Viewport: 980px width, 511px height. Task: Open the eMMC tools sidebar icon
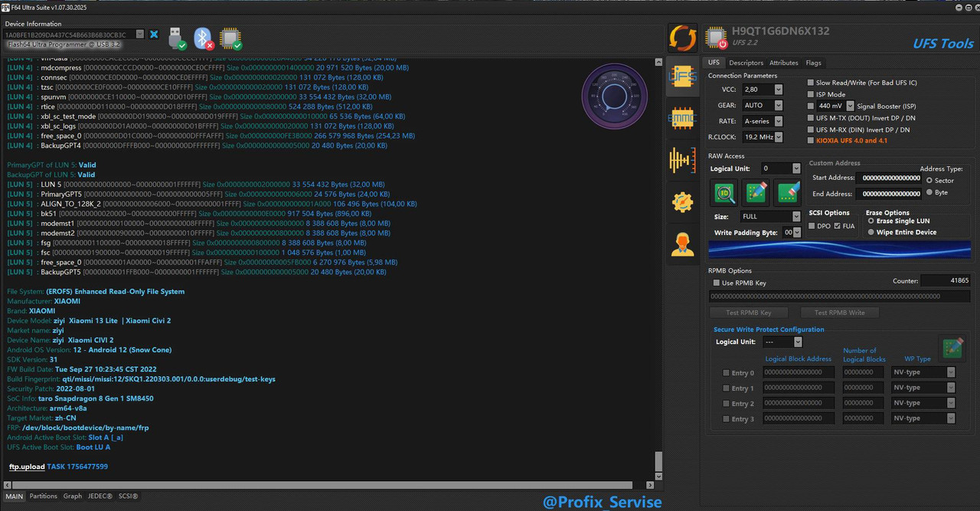pos(682,117)
